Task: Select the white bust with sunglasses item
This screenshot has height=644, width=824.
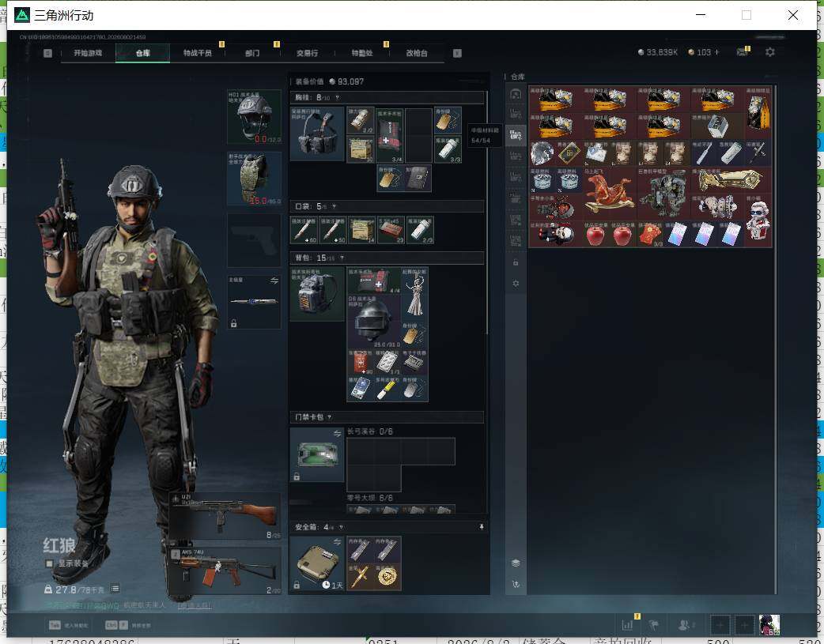Action: tap(758, 220)
